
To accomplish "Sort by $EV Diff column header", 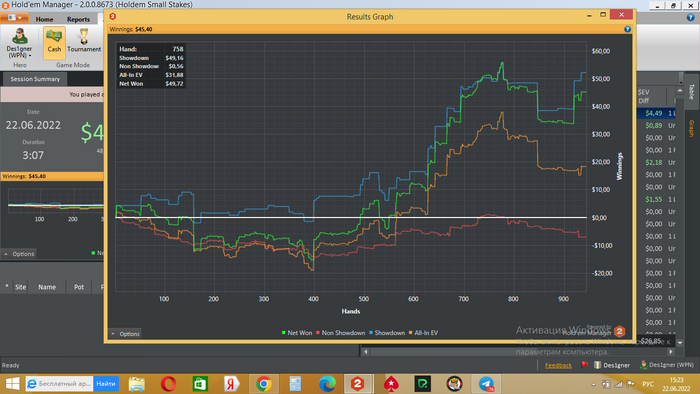I will click(x=643, y=96).
